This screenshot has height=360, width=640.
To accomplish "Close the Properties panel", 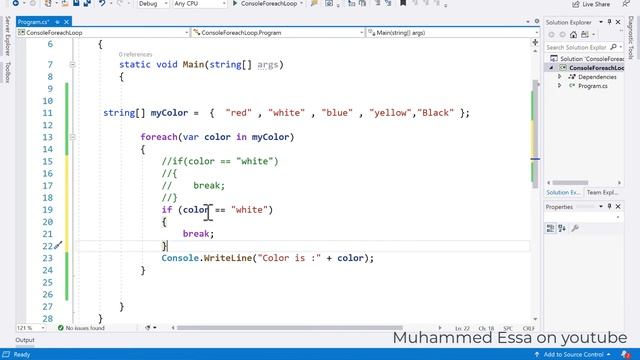I will 618,207.
